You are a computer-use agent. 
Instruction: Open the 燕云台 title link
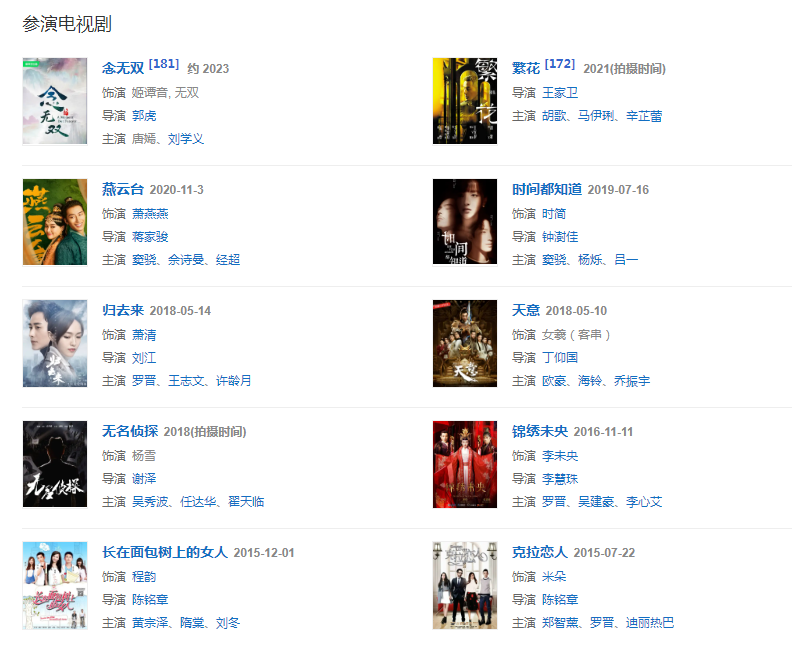tap(123, 189)
